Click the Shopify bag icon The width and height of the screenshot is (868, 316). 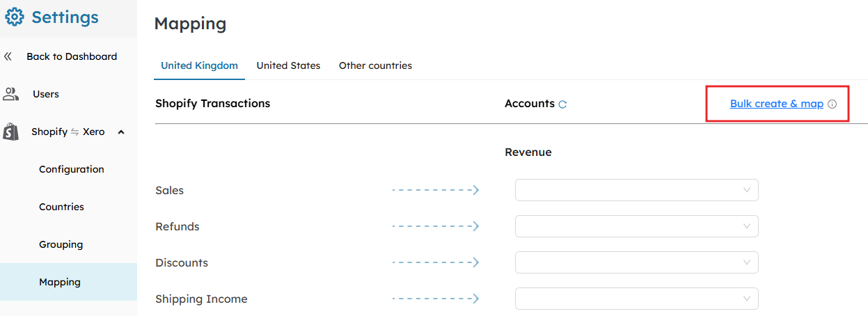[x=10, y=132]
